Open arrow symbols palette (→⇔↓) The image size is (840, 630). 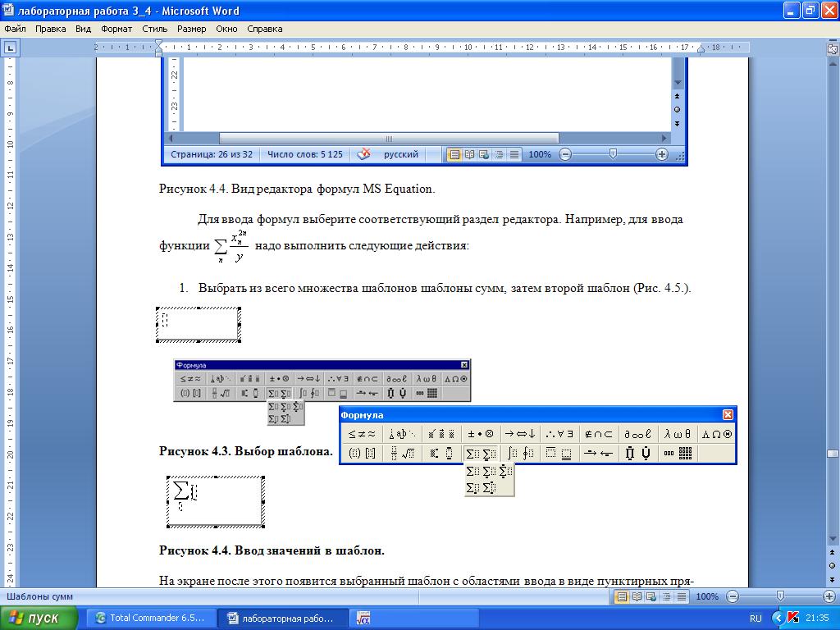[519, 434]
